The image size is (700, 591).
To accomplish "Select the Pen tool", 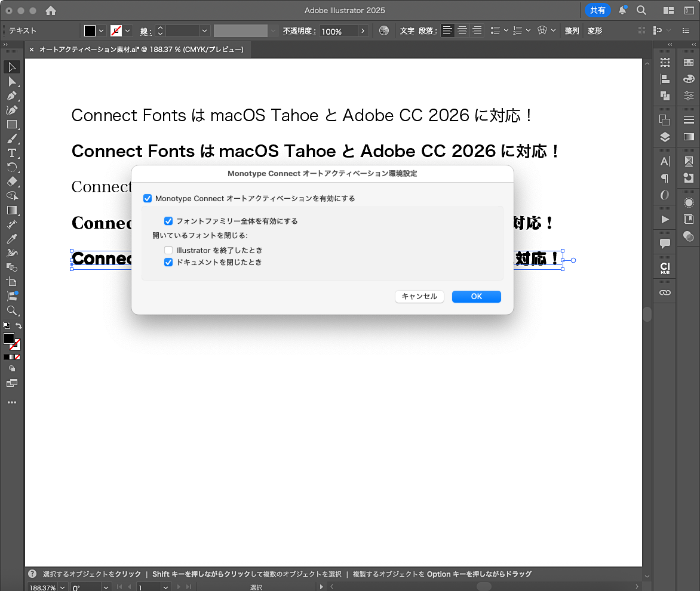I will pos(12,96).
